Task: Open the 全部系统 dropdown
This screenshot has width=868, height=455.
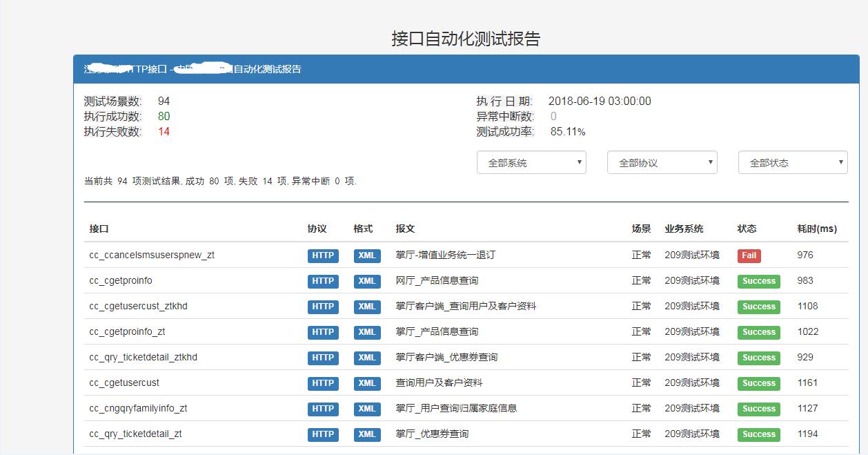Action: (531, 162)
